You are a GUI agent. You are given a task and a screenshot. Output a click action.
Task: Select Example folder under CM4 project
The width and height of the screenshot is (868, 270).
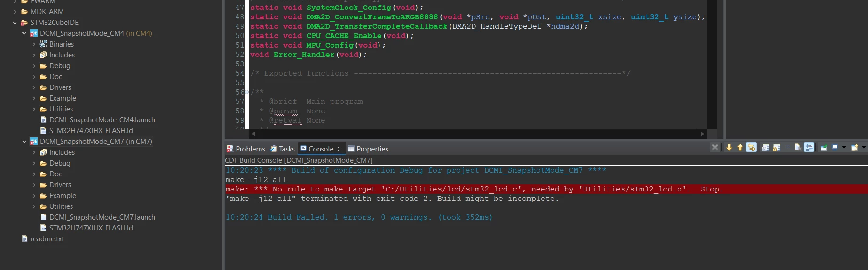coord(63,98)
